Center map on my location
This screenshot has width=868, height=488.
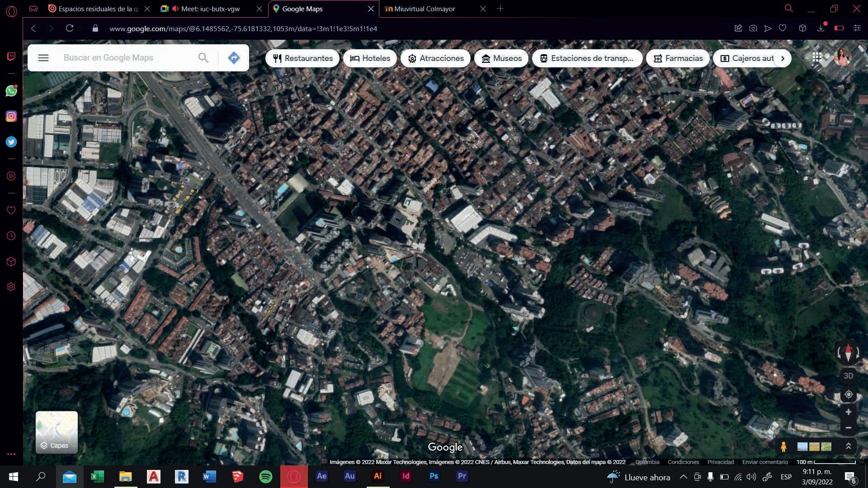pyautogui.click(x=848, y=394)
